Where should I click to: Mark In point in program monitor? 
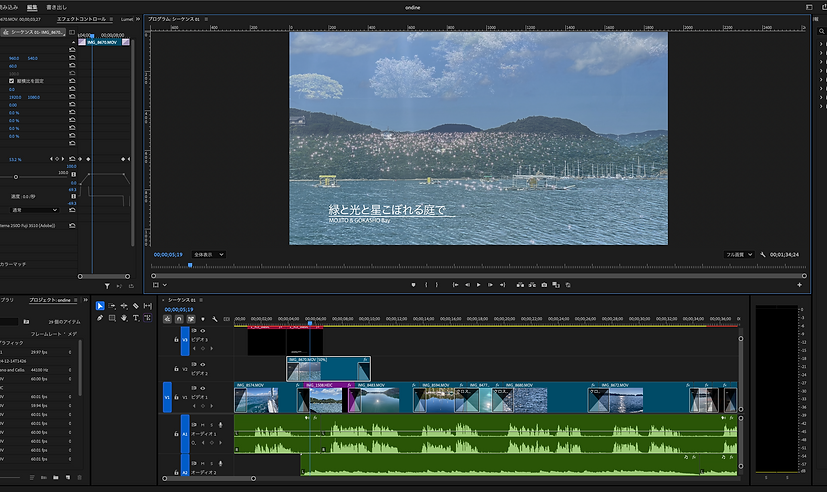pyautogui.click(x=426, y=285)
